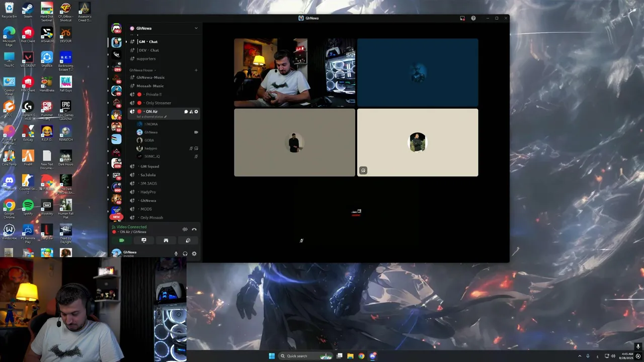Open Spotify desktop shortcut
This screenshot has height=362, width=644.
(28, 207)
